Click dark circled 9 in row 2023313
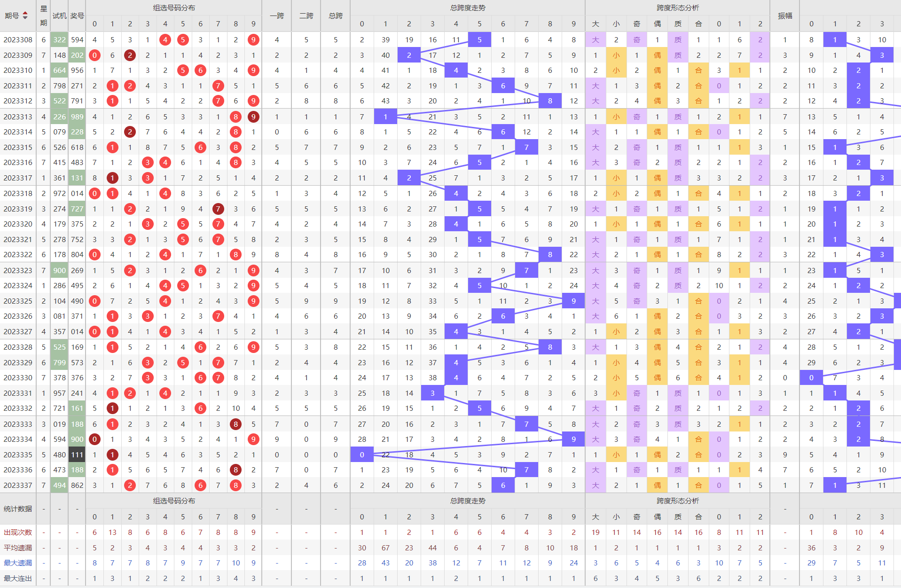The height and width of the screenshot is (588, 901). pyautogui.click(x=253, y=117)
